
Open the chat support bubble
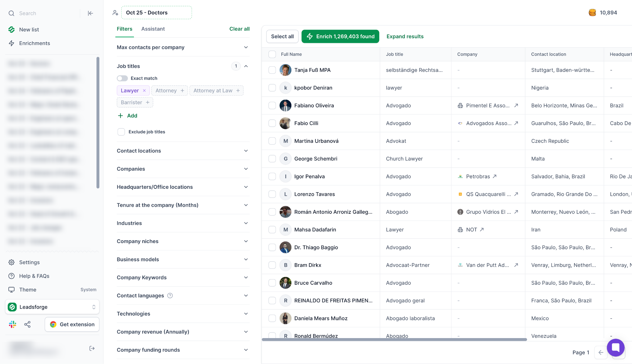coord(616,347)
